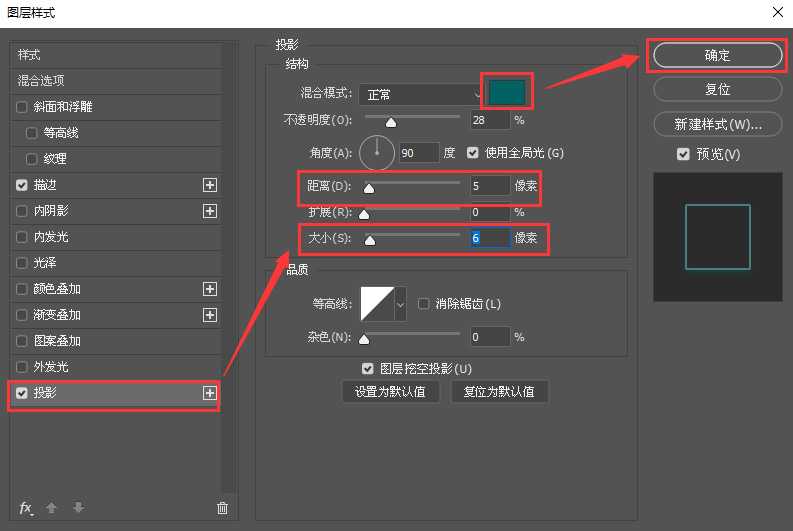Click the fx add layer effect icon
The image size is (793, 531).
tap(26, 508)
